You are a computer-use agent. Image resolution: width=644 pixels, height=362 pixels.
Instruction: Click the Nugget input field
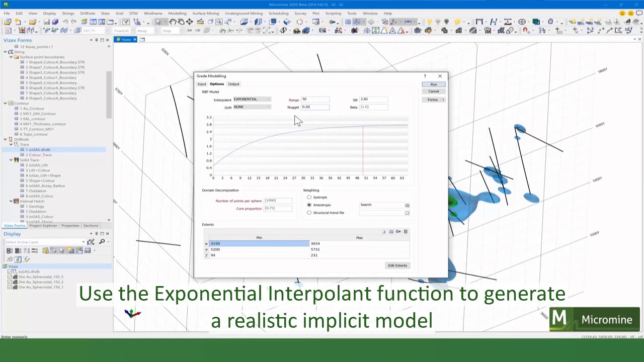[315, 107]
